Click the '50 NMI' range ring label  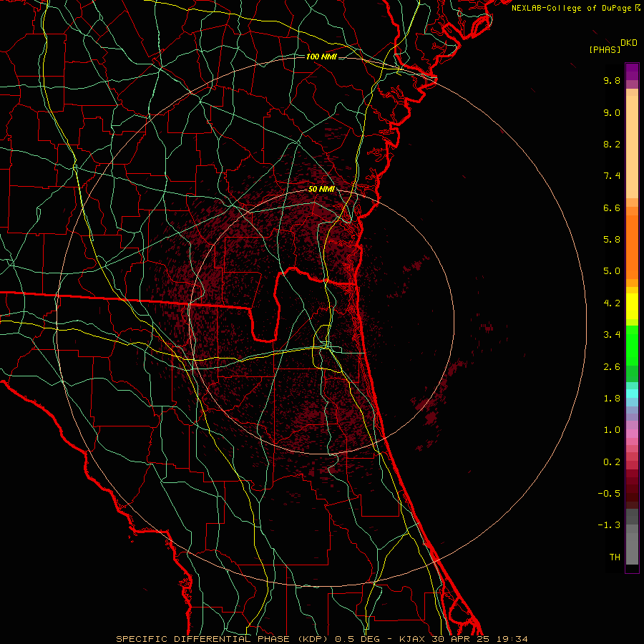point(321,190)
